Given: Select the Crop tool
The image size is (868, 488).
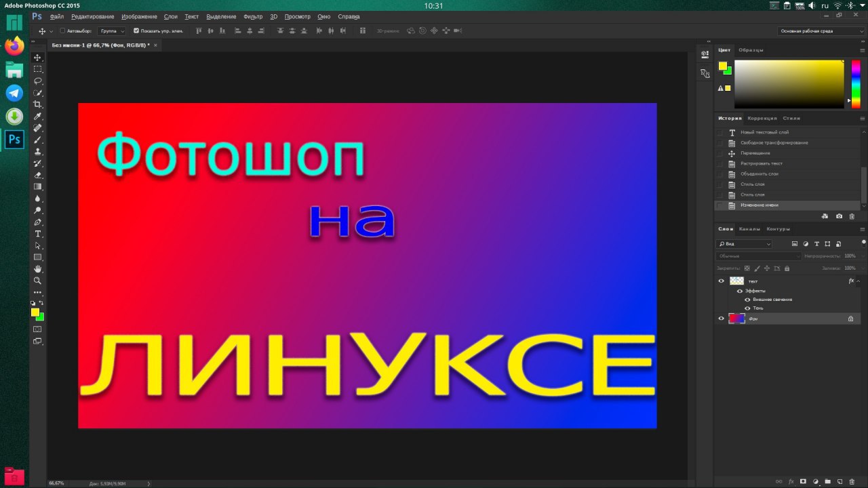Looking at the screenshot, I should (38, 104).
